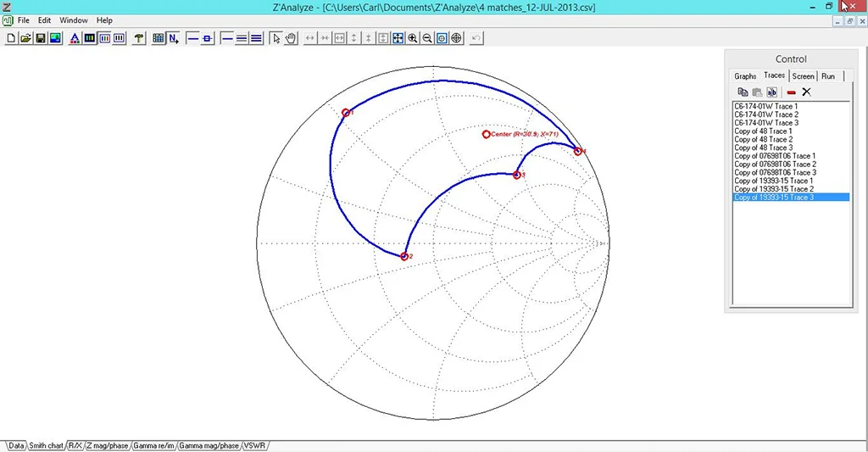This screenshot has height=452, width=868.
Task: Click the New file icon
Action: 10,38
